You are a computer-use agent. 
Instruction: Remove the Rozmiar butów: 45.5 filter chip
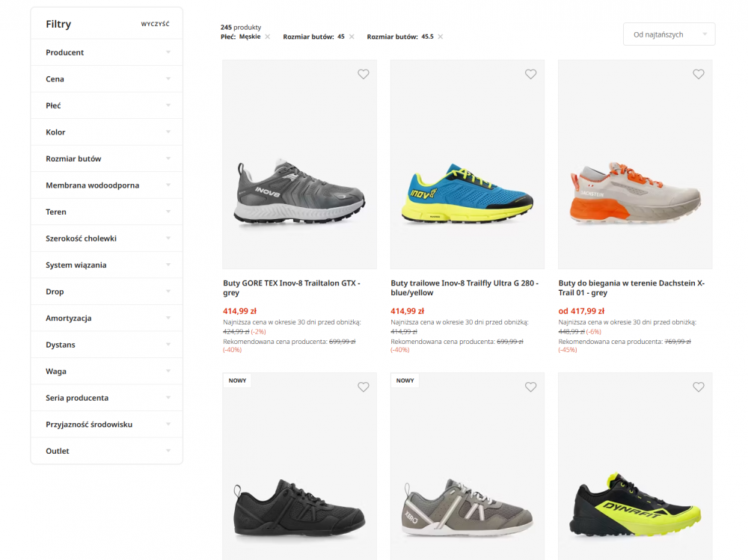point(441,37)
